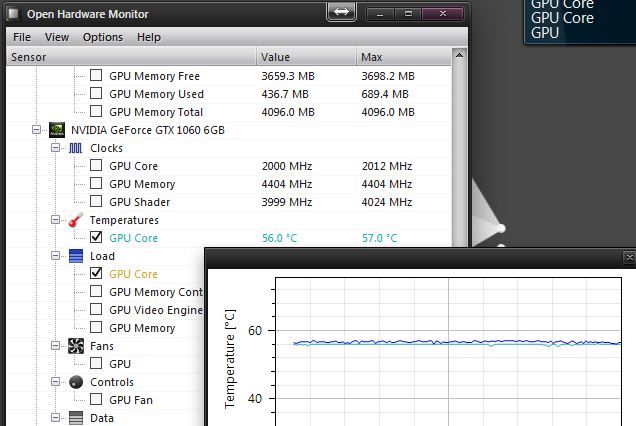This screenshot has width=636, height=426.
Task: Click the Temperatures thermometer icon
Action: tap(75, 220)
